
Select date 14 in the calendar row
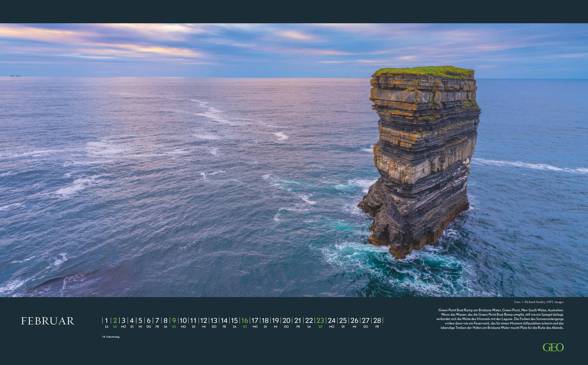(224, 321)
